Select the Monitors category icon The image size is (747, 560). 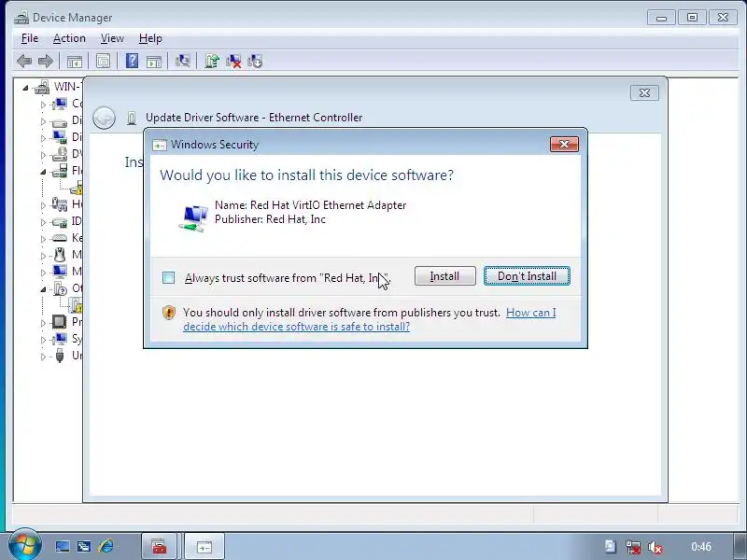click(60, 272)
